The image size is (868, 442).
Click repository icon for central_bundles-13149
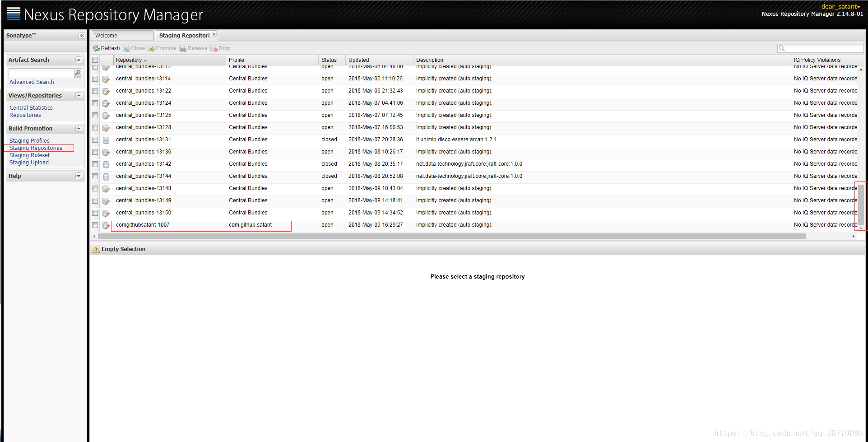tap(106, 201)
